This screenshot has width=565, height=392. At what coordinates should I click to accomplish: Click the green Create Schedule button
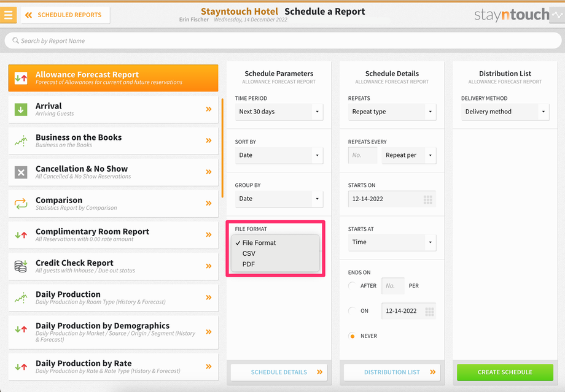coord(505,372)
